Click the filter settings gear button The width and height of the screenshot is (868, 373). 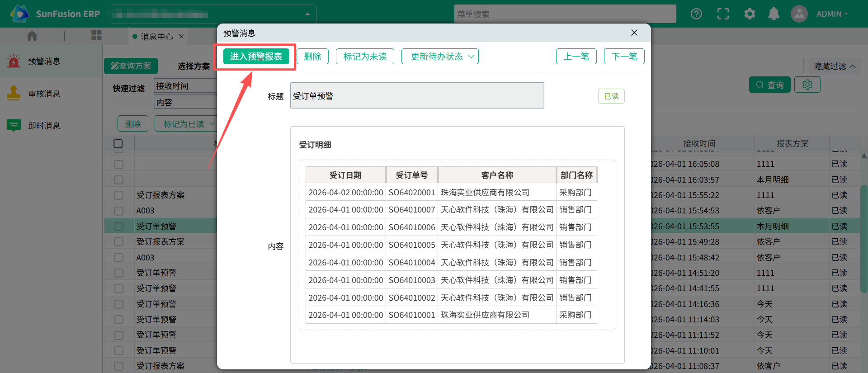[807, 85]
